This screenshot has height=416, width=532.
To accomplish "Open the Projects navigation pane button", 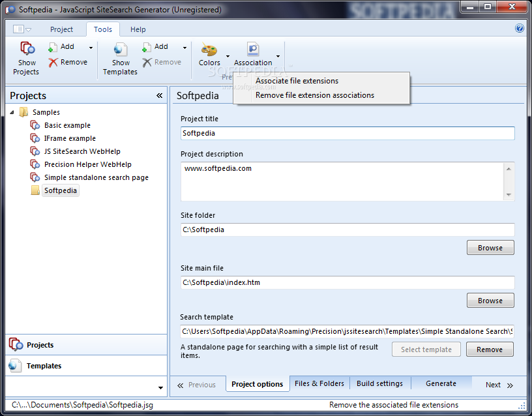I will click(x=86, y=345).
